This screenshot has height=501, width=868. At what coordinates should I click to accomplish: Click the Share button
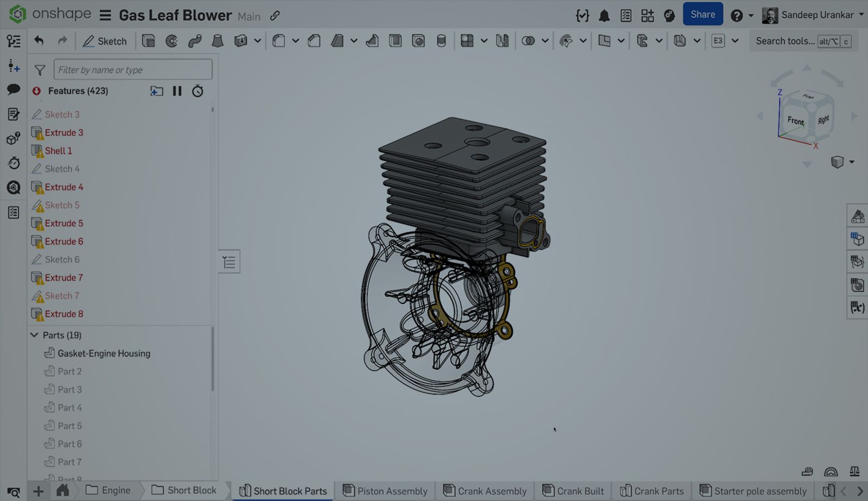(x=703, y=15)
